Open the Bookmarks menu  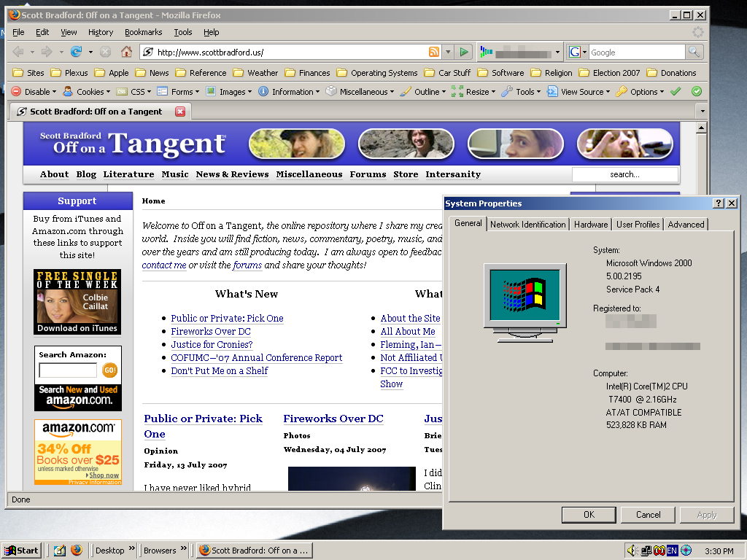(143, 32)
